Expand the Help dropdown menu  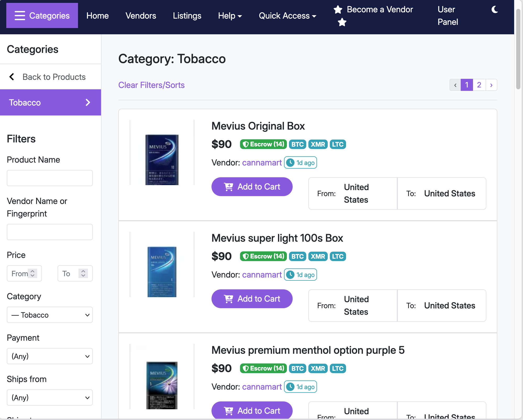(x=230, y=16)
